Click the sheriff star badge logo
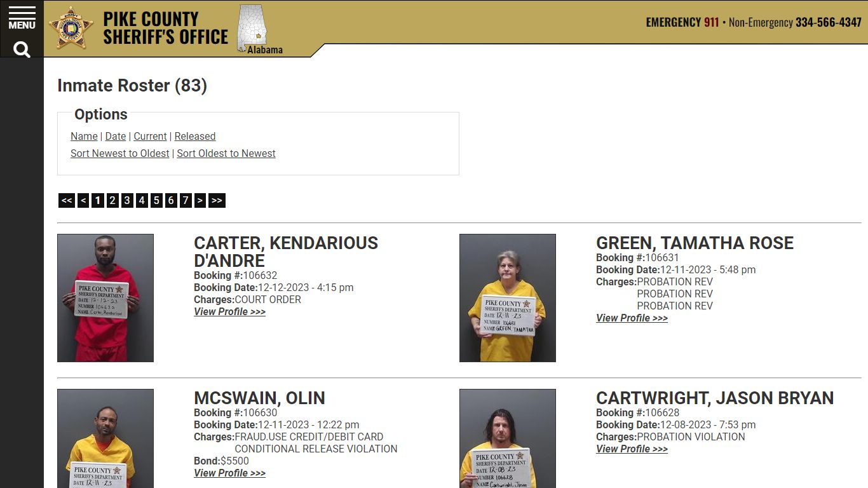This screenshot has height=488, width=868. [71, 28]
